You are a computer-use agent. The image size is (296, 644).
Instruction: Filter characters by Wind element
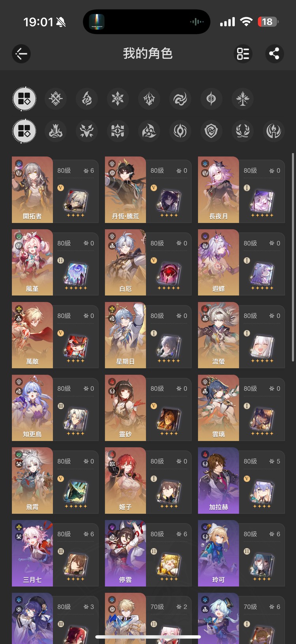pyautogui.click(x=180, y=99)
